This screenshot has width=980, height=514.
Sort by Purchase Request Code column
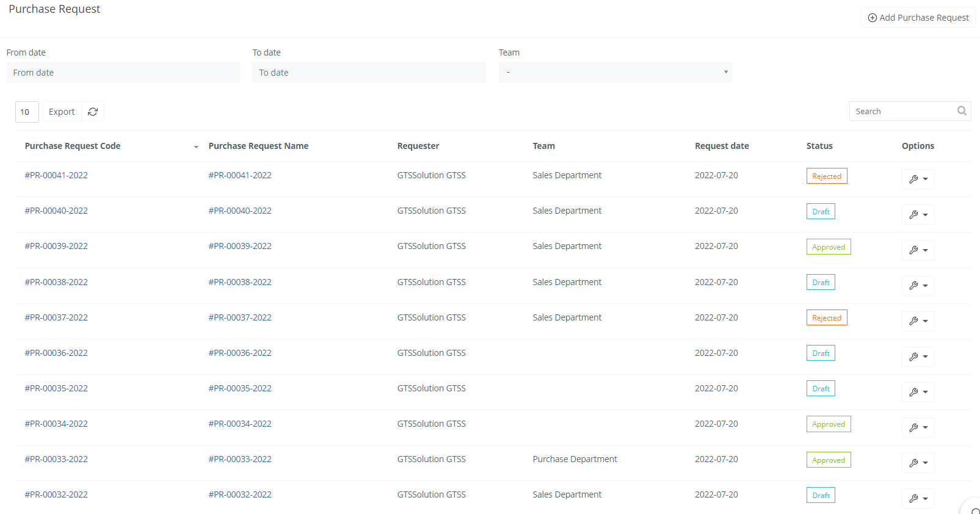[x=73, y=146]
